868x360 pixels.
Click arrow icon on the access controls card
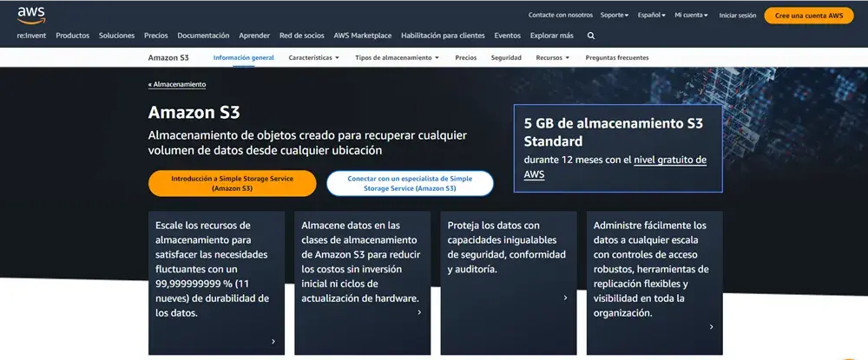tap(711, 327)
